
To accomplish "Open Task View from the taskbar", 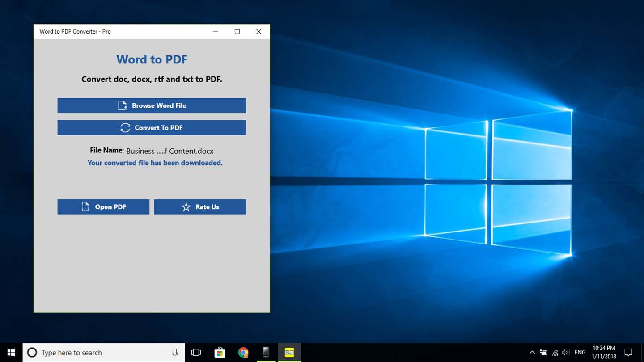I will [196, 353].
